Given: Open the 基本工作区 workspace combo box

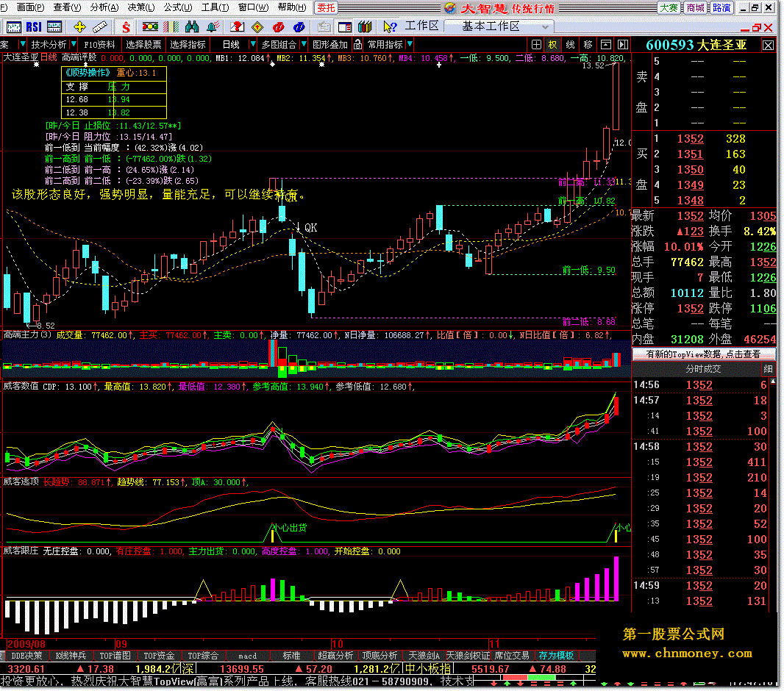Looking at the screenshot, I should (x=498, y=26).
